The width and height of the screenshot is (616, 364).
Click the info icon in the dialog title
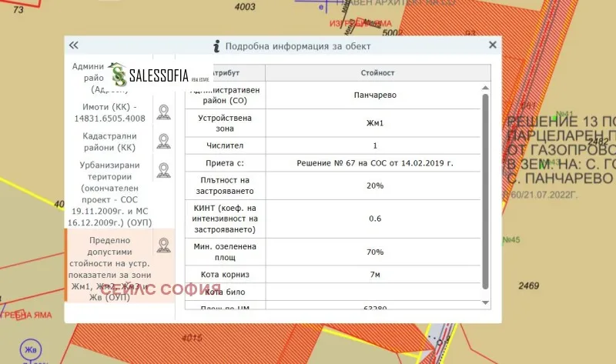tap(217, 46)
